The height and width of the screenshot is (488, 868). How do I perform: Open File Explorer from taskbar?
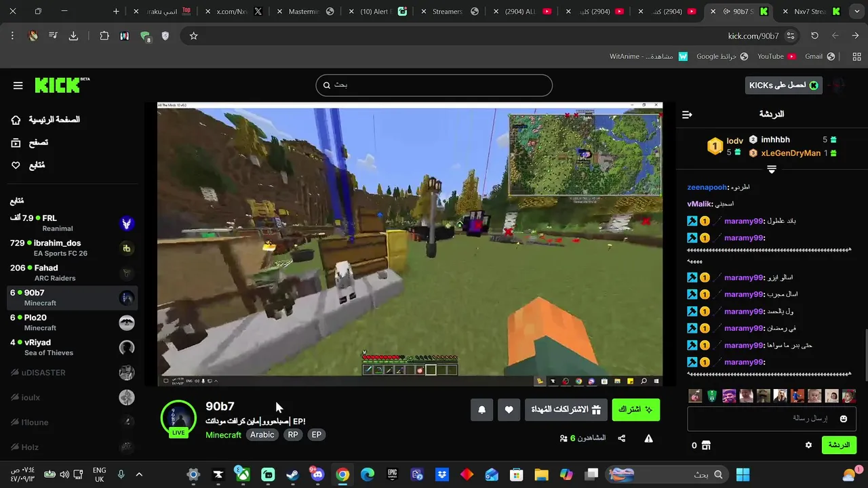(541, 474)
